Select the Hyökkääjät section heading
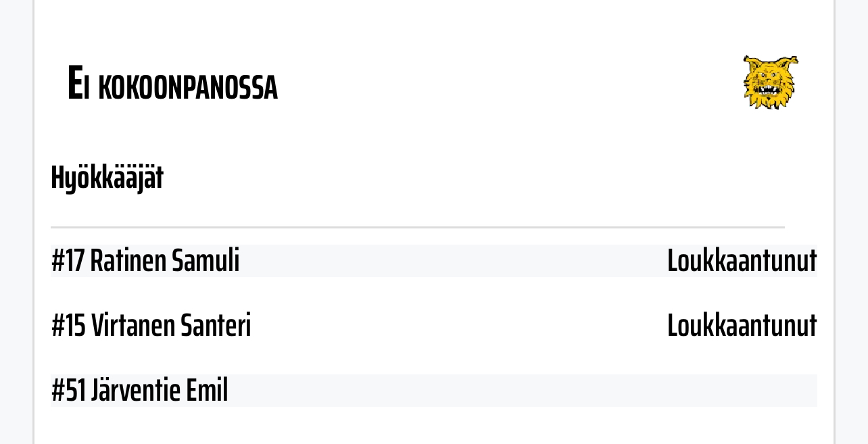The height and width of the screenshot is (444, 868). tap(107, 178)
